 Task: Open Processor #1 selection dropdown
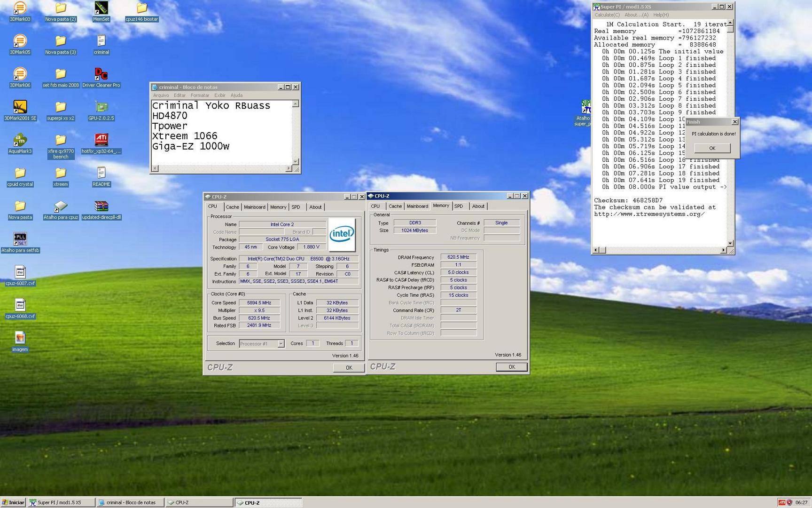click(281, 344)
